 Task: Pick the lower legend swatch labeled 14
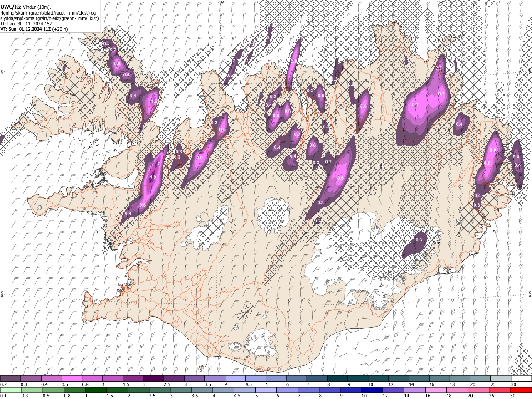click(415, 390)
